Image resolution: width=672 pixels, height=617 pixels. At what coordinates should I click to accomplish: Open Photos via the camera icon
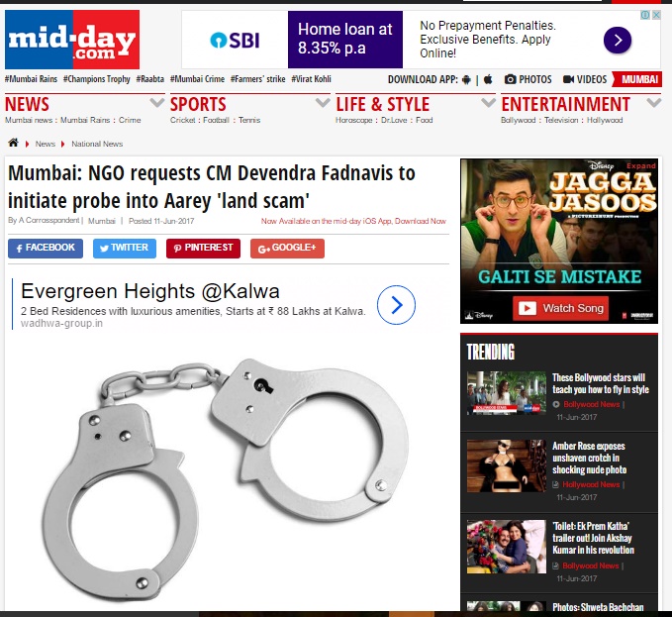point(510,79)
